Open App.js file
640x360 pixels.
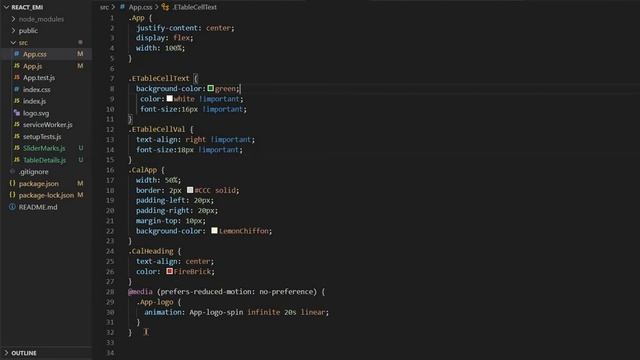32,66
